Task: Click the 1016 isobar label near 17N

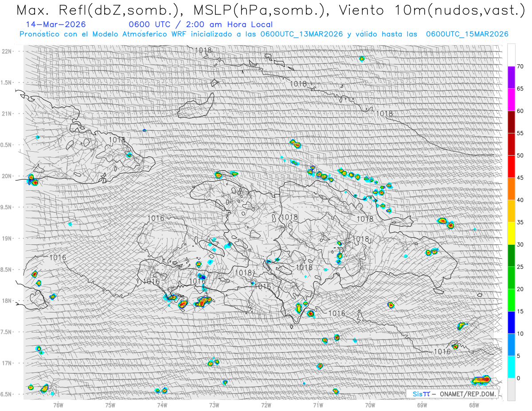Action: click(442, 352)
